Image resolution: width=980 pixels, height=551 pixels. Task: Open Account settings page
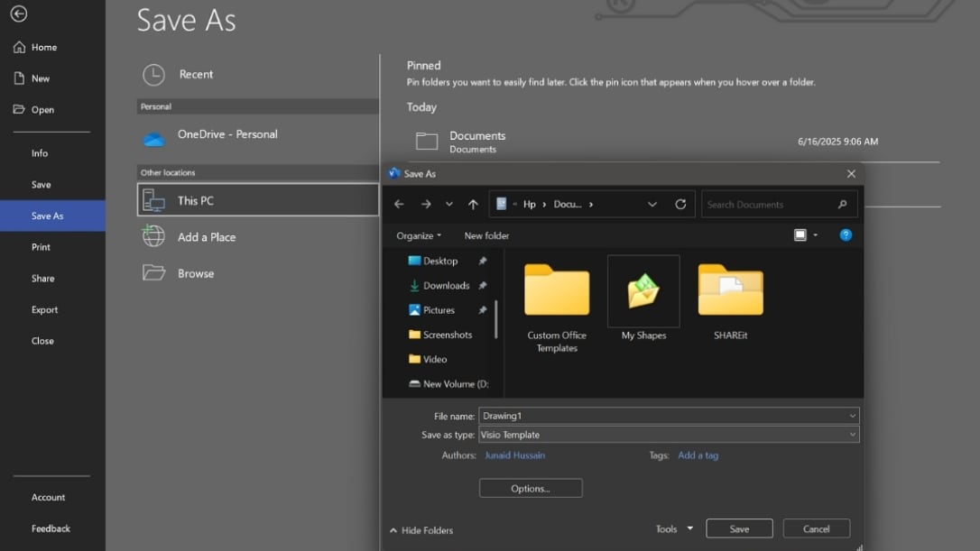(x=48, y=497)
